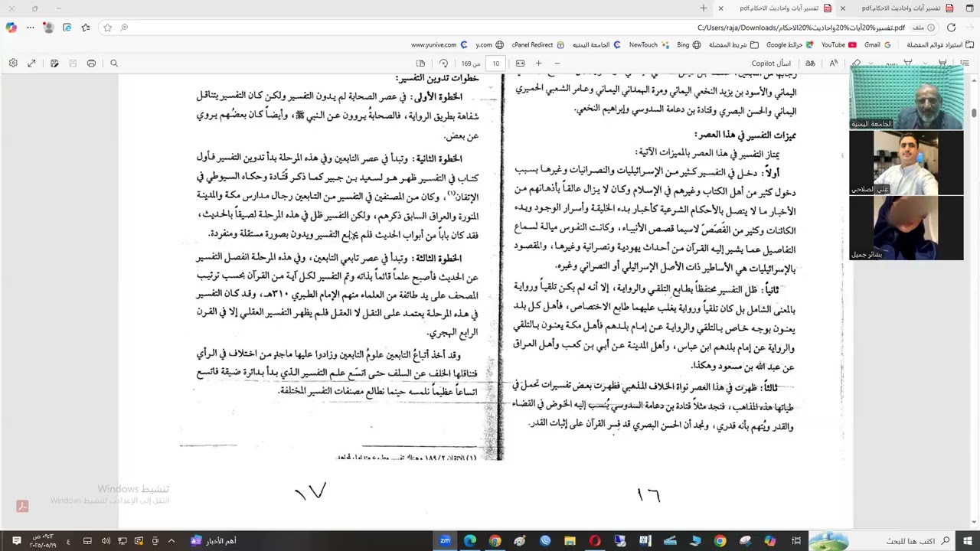This screenshot has height=551, width=980.
Task: Close the active PDF tab
Action: (720, 8)
